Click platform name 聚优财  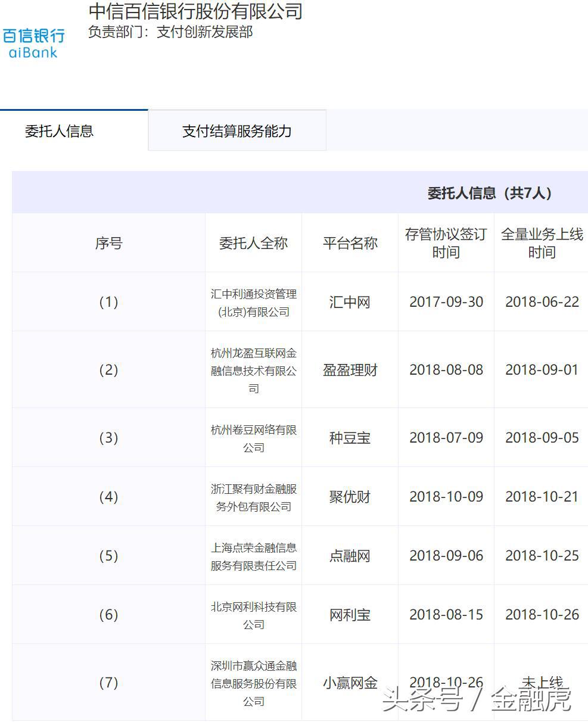350,497
